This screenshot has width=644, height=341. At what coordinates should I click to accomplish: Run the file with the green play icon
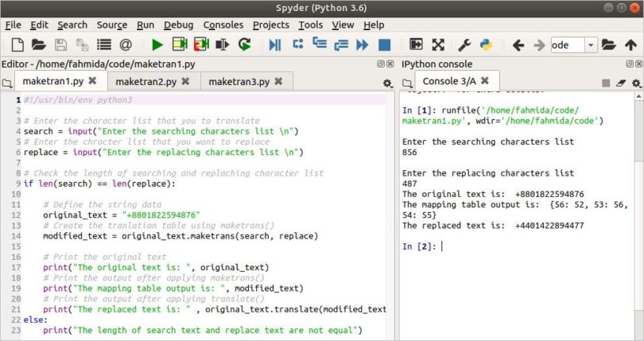157,45
